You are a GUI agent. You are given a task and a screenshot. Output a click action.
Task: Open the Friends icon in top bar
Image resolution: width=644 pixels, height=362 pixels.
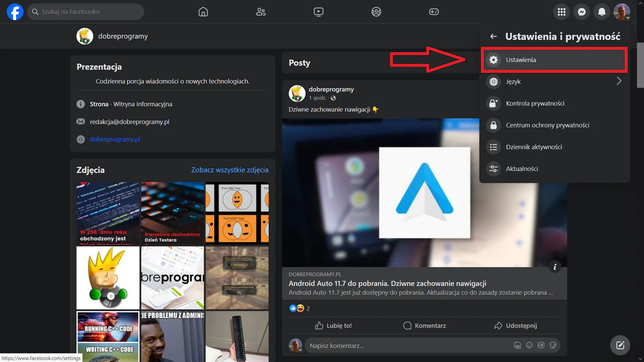point(261,12)
